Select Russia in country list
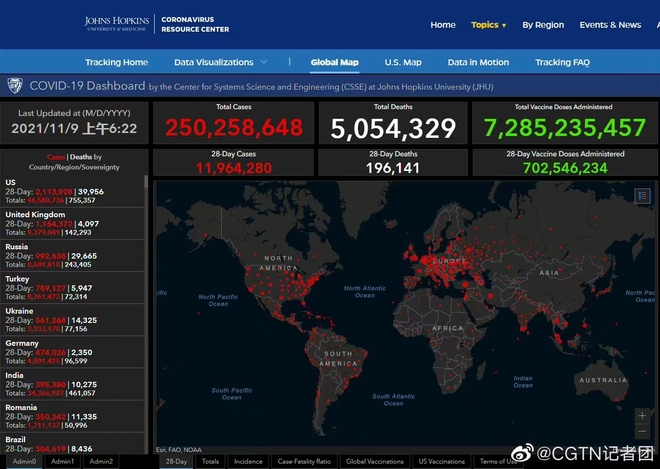The height and width of the screenshot is (469, 660). click(x=72, y=255)
